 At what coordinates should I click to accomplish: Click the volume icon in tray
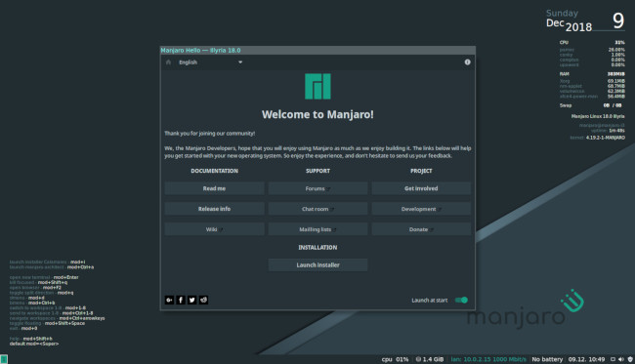(621, 359)
